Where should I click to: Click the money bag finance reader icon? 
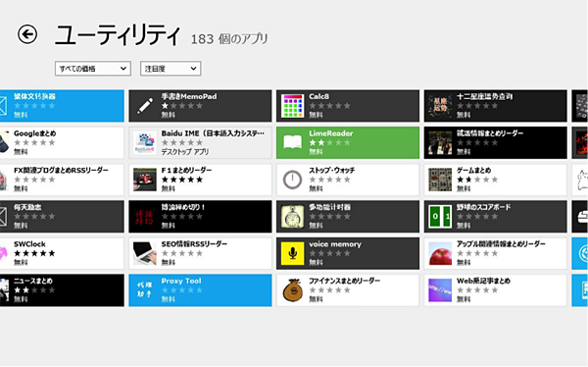[x=292, y=290]
